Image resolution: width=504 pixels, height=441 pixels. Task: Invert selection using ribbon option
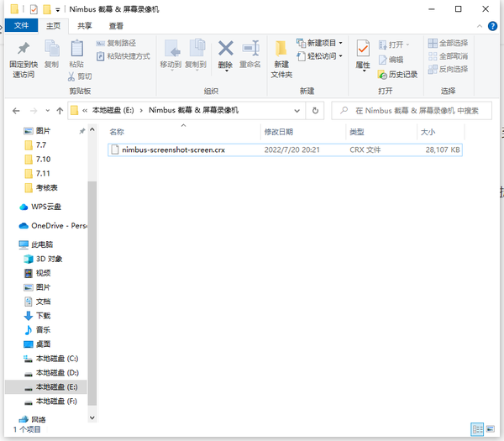click(448, 69)
